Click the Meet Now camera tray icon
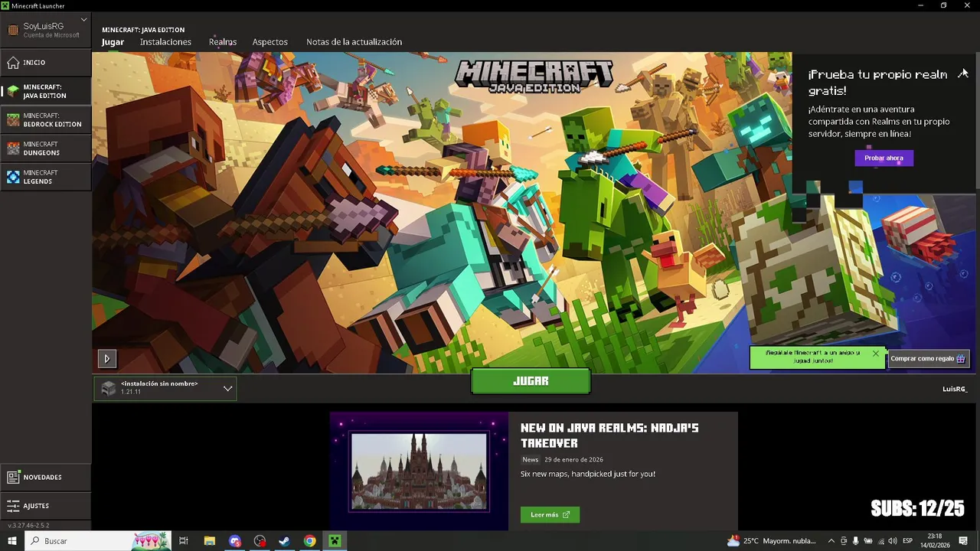The image size is (980, 551). click(x=844, y=541)
